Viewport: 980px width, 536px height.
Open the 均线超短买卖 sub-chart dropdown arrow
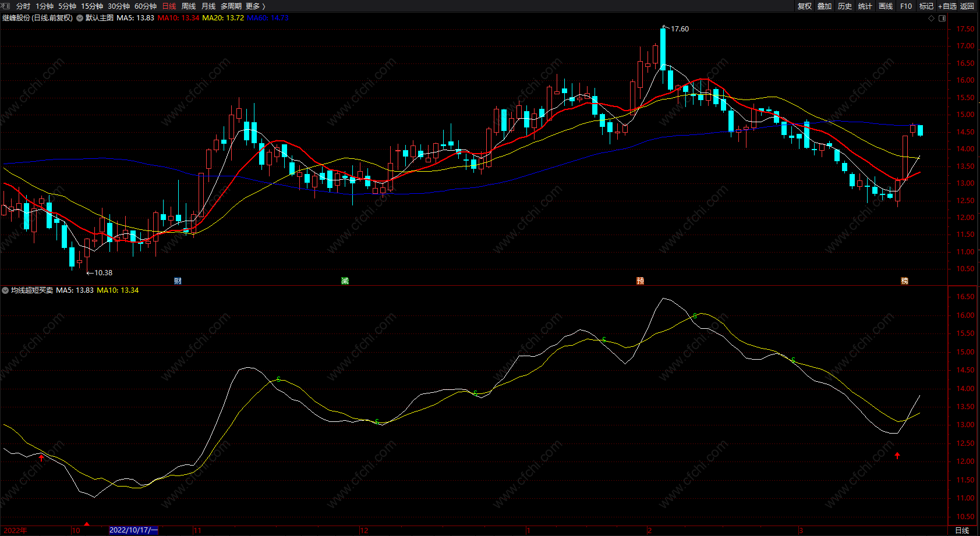click(x=5, y=290)
